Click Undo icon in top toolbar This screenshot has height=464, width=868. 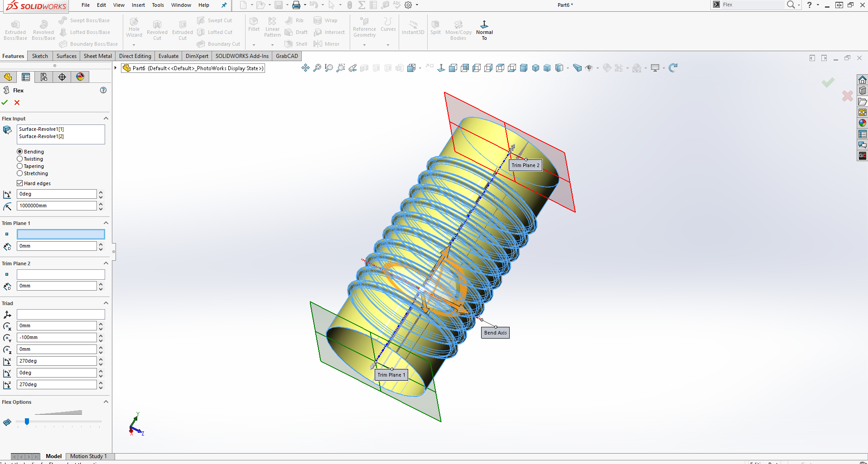tap(313, 5)
